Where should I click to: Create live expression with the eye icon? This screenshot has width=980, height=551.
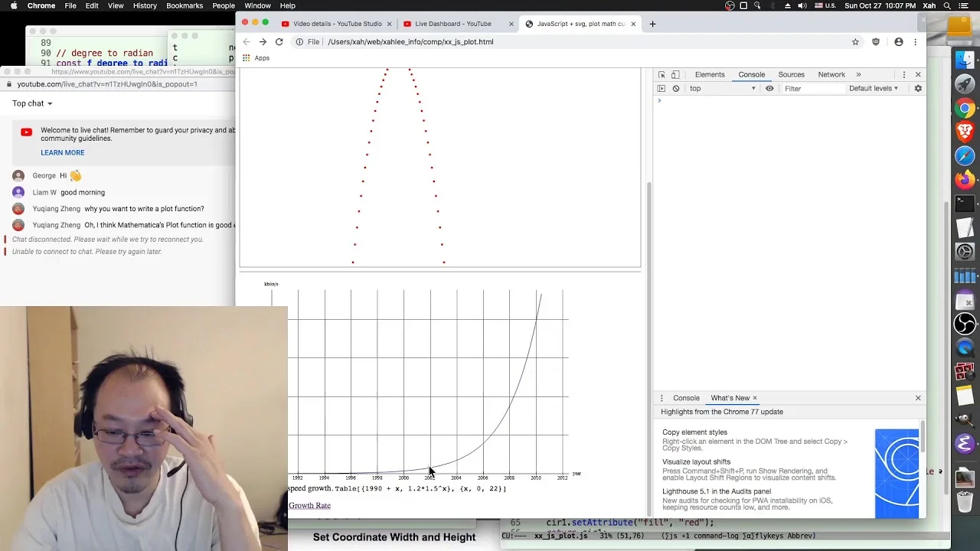[769, 89]
